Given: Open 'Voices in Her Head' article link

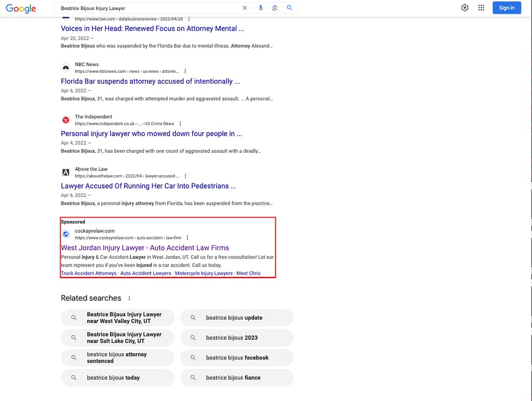Looking at the screenshot, I should (x=152, y=29).
